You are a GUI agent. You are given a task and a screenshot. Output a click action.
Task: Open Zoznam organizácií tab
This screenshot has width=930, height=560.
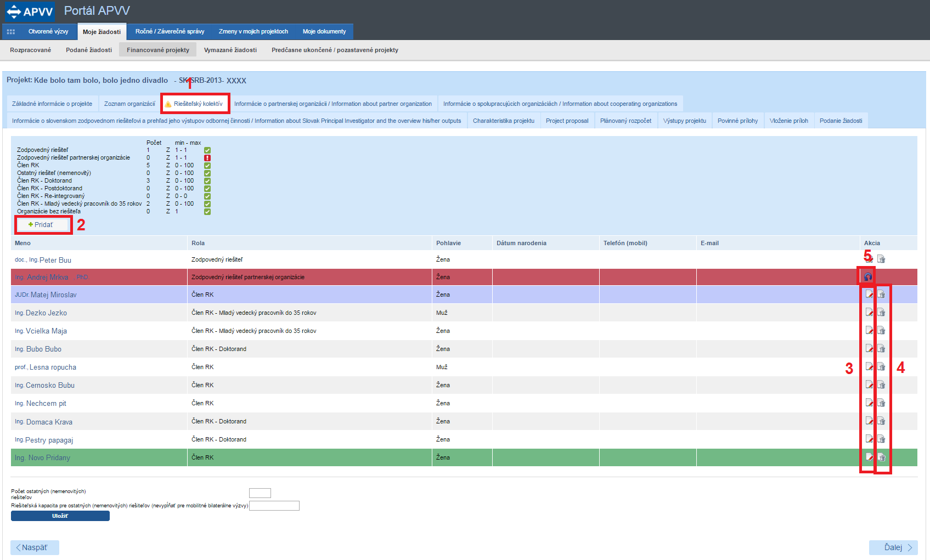129,104
